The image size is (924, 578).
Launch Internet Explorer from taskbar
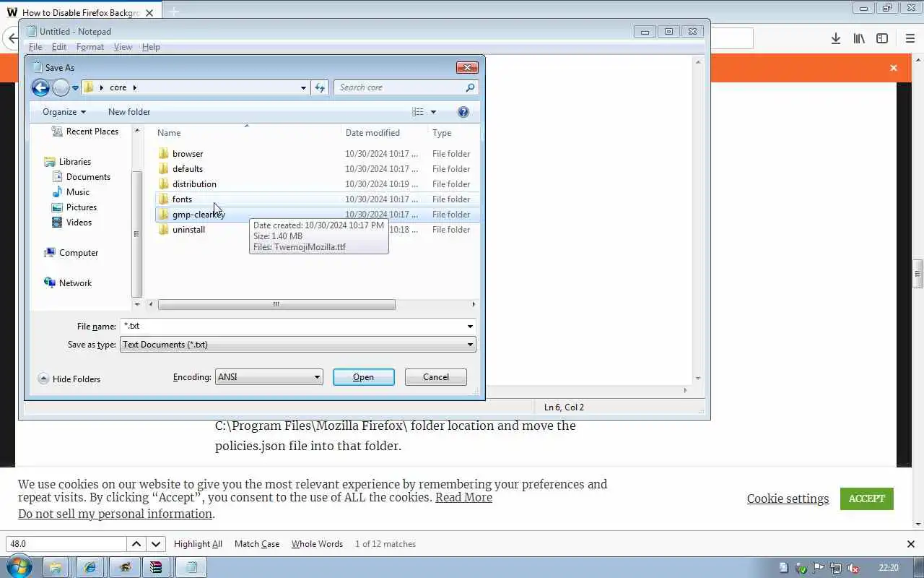tap(90, 567)
